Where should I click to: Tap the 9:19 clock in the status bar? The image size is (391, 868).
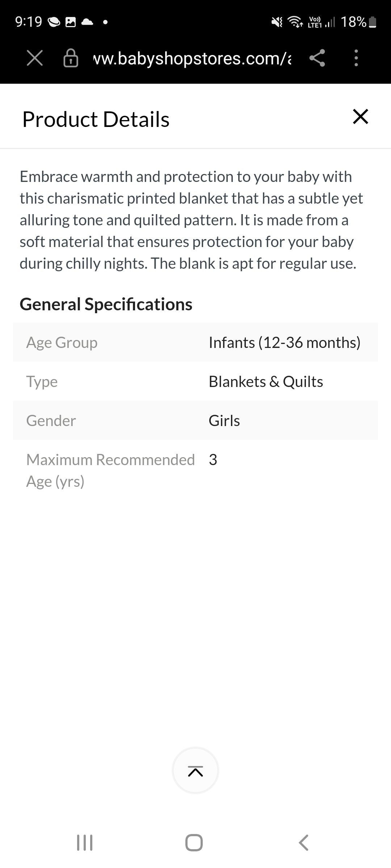click(x=29, y=22)
